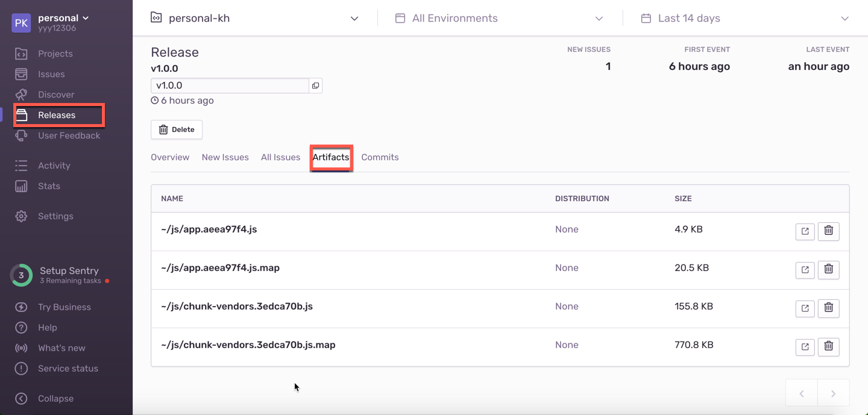Copy the v1.0.0 version string icon
868x415 pixels.
[x=315, y=86]
